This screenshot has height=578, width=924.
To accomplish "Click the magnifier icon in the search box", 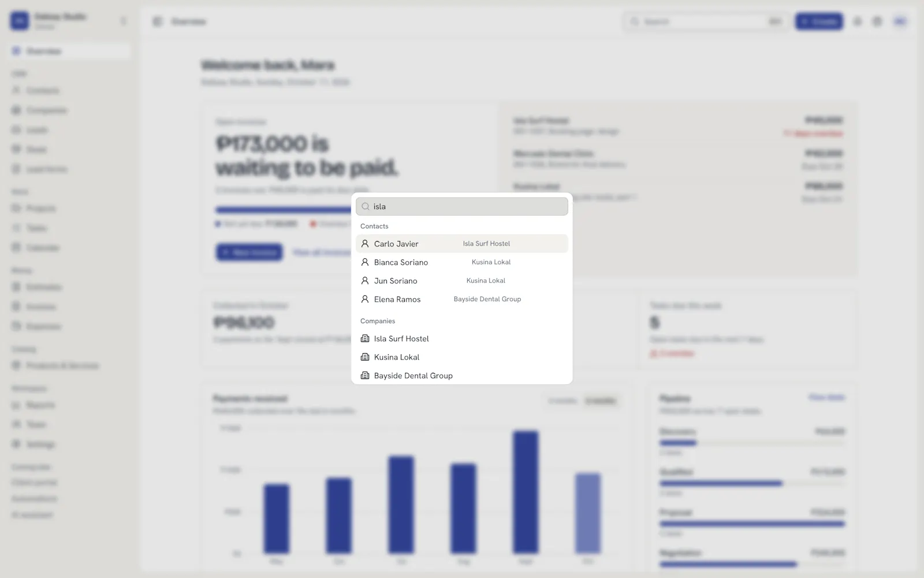I will (366, 206).
